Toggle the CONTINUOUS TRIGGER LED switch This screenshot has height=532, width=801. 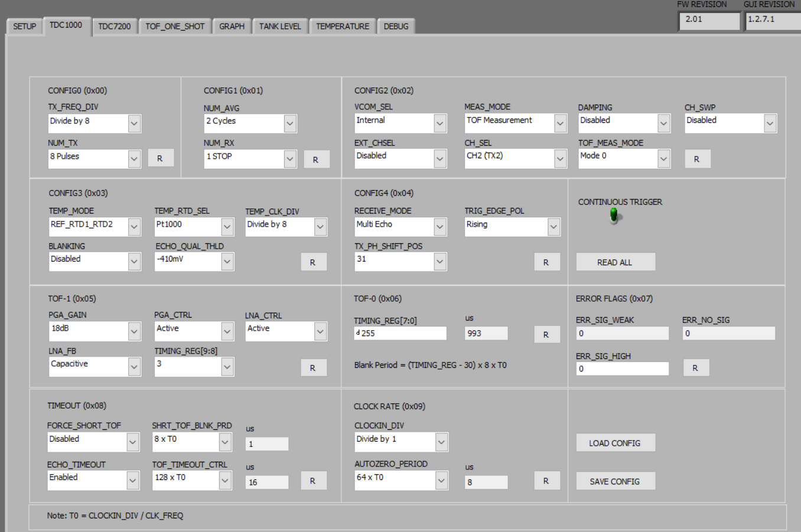click(614, 216)
